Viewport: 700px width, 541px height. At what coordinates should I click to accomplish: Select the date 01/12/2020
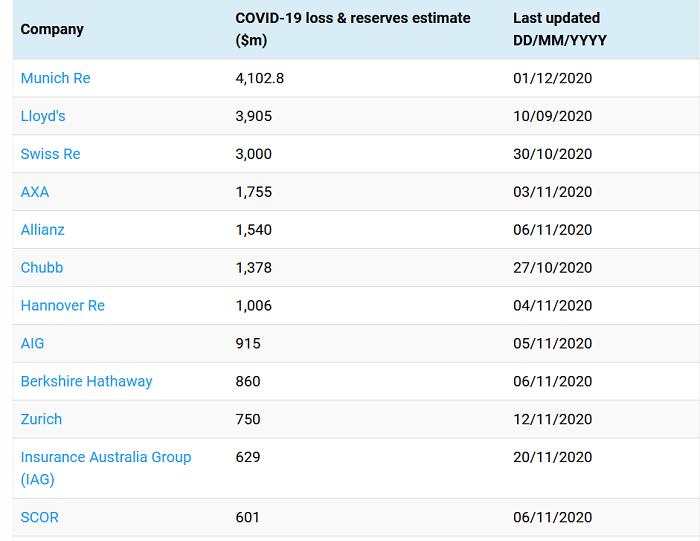(552, 79)
